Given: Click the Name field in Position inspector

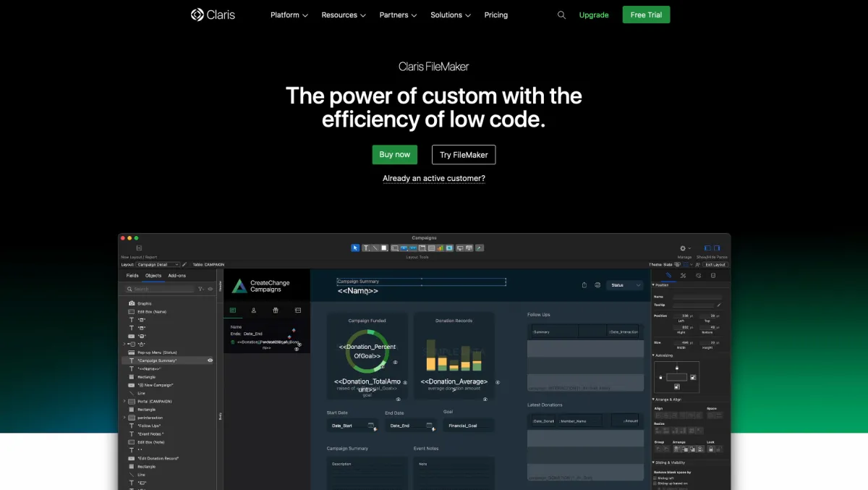Looking at the screenshot, I should point(697,297).
